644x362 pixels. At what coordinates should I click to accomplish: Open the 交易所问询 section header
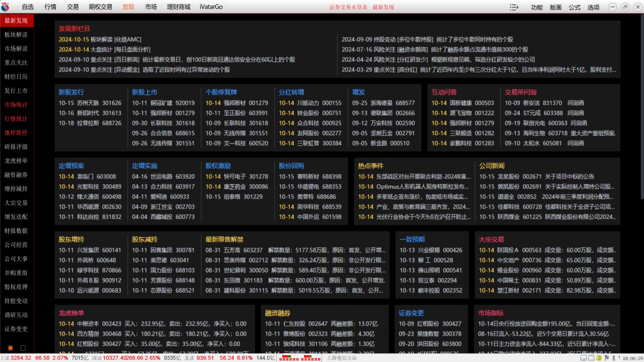(x=521, y=92)
